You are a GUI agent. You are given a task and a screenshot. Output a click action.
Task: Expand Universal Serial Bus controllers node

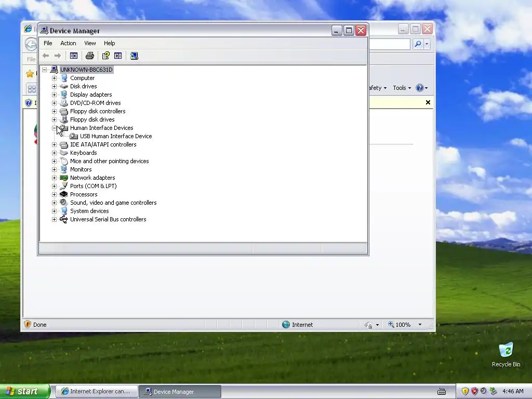point(54,219)
